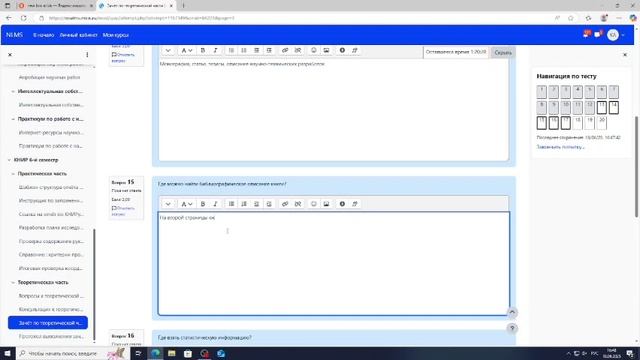Click 'Скрыть' button next to the timer
This screenshot has height=360, width=640.
click(x=503, y=52)
